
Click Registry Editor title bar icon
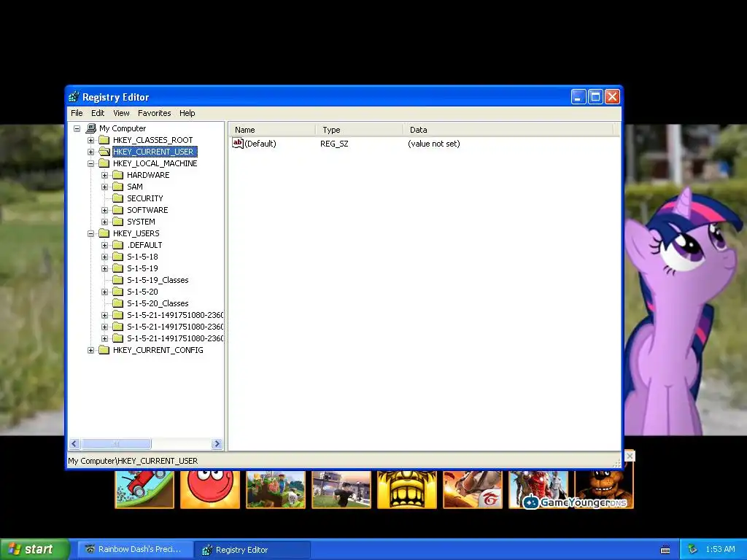(x=74, y=97)
